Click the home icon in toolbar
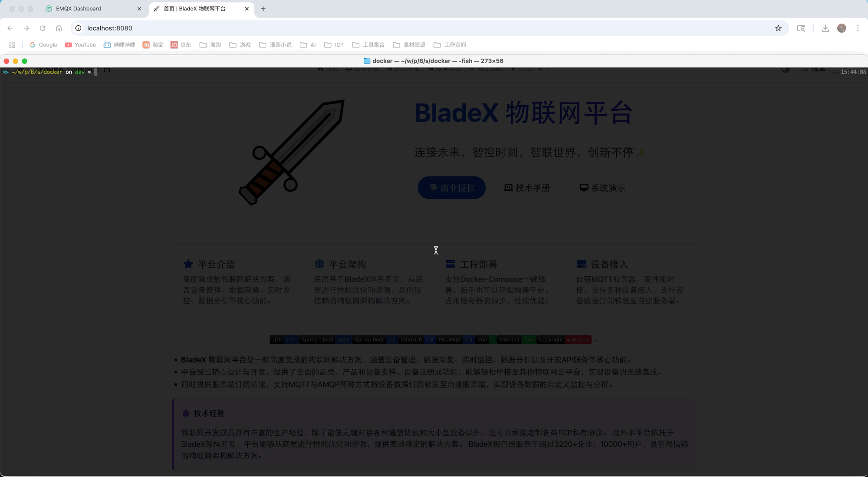The height and width of the screenshot is (477, 868). [x=59, y=28]
